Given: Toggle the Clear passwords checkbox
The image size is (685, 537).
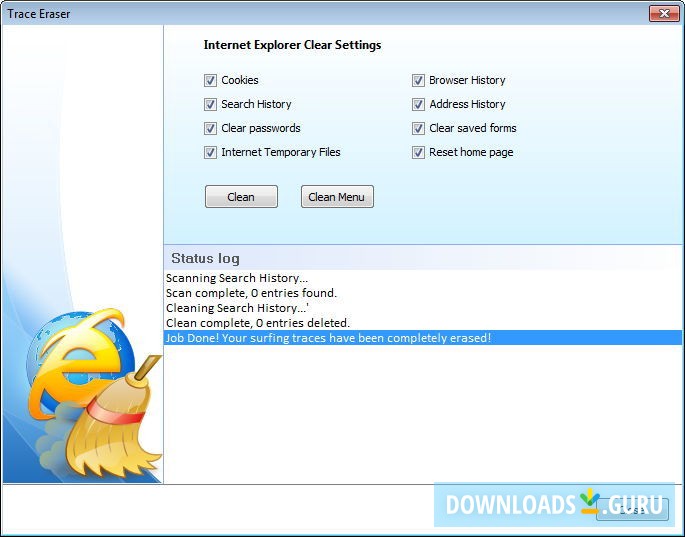Looking at the screenshot, I should click(210, 128).
